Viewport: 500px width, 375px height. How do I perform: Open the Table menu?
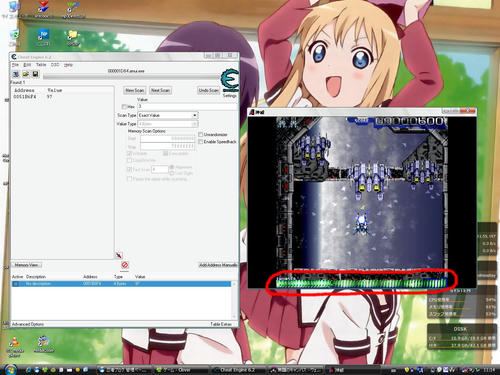[41, 65]
